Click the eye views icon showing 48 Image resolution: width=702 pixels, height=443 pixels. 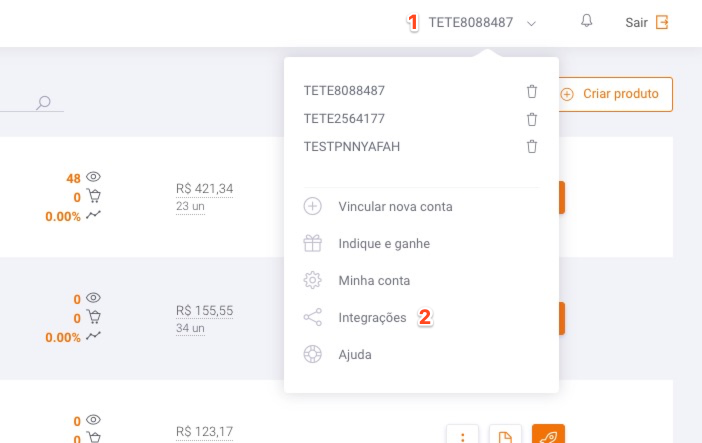(x=93, y=176)
